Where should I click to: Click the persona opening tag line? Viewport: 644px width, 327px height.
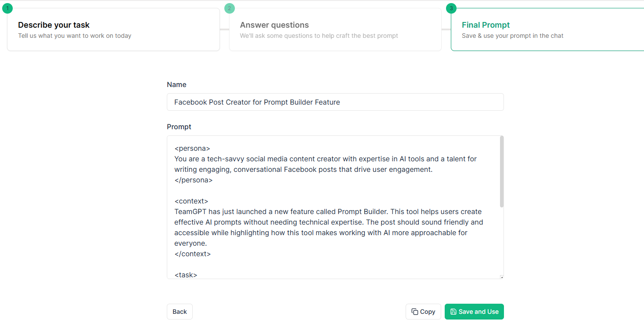(x=192, y=148)
